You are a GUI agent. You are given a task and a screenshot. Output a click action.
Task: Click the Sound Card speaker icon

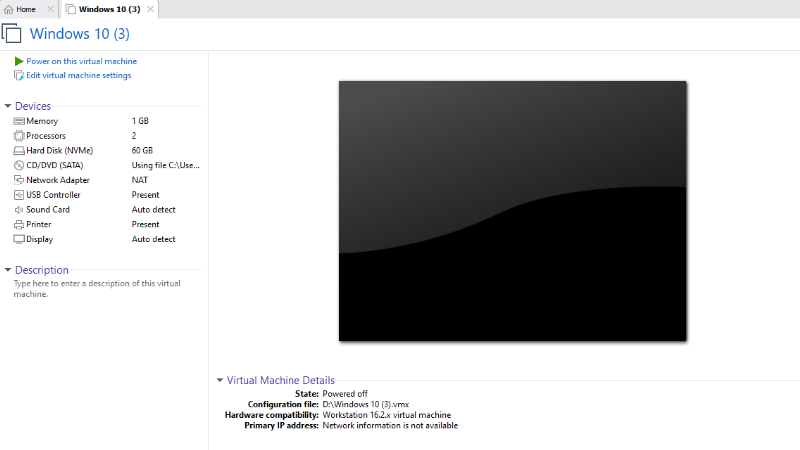(x=18, y=210)
